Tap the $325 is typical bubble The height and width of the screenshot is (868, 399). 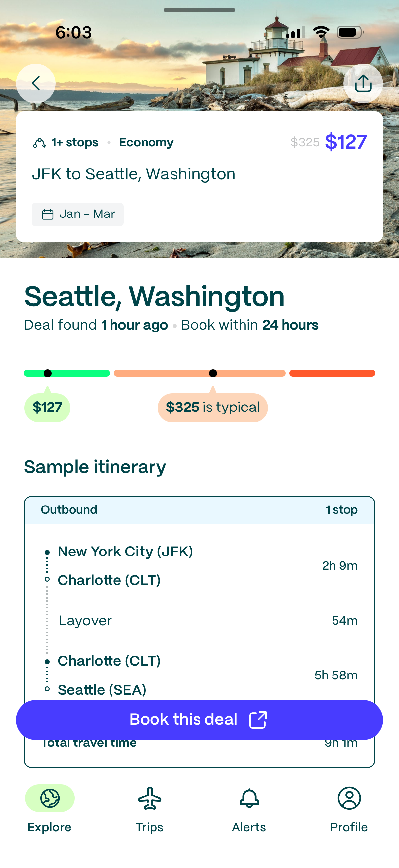213,408
